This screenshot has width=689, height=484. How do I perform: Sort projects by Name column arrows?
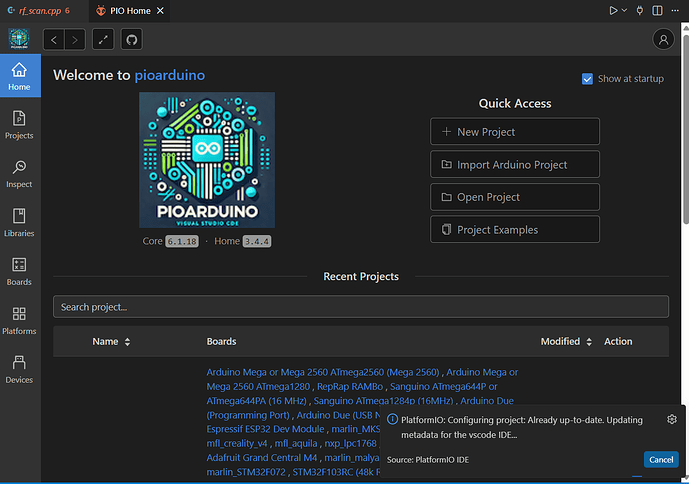pyautogui.click(x=127, y=342)
